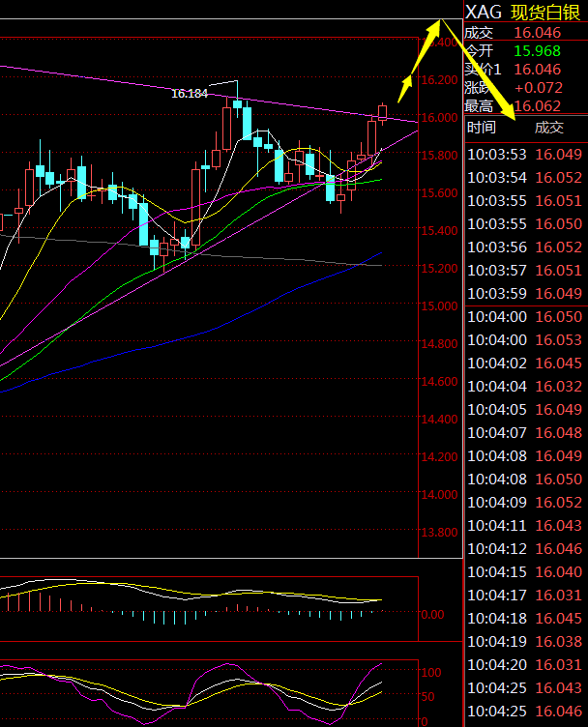Click the 14.200 price axis label
The height and width of the screenshot is (727, 588).
coord(439,456)
